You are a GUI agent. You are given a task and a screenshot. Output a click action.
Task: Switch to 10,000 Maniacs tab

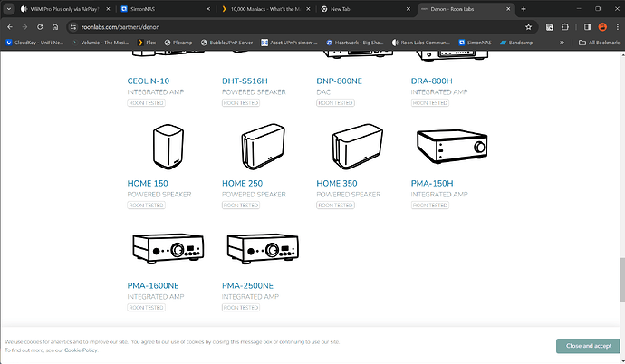coord(265,9)
